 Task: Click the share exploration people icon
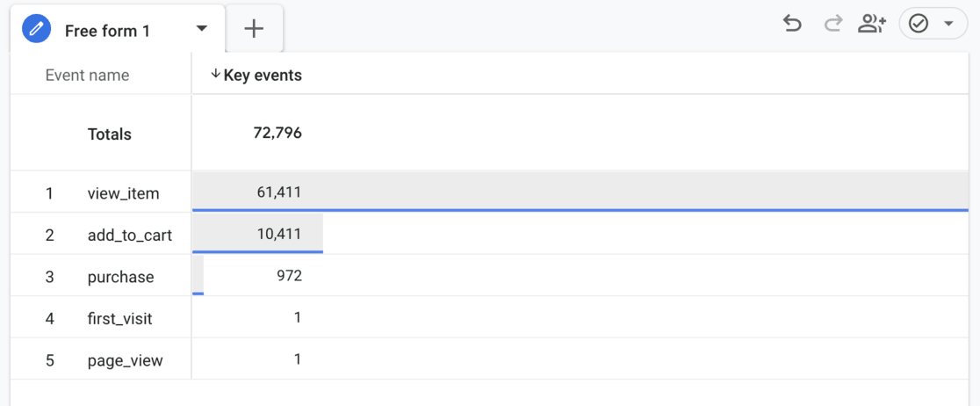872,24
